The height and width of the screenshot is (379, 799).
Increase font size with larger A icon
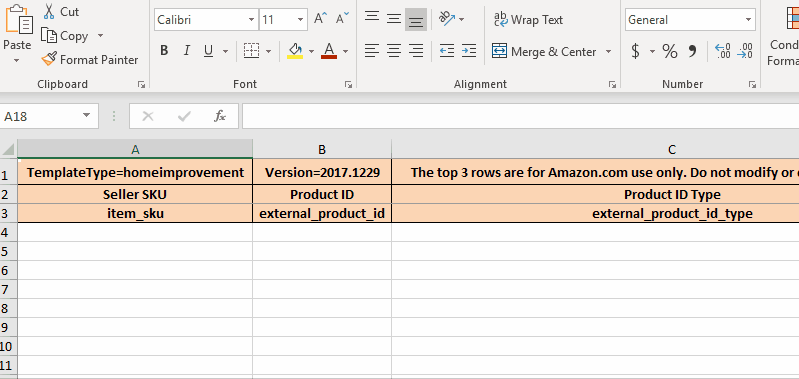pyautogui.click(x=320, y=19)
